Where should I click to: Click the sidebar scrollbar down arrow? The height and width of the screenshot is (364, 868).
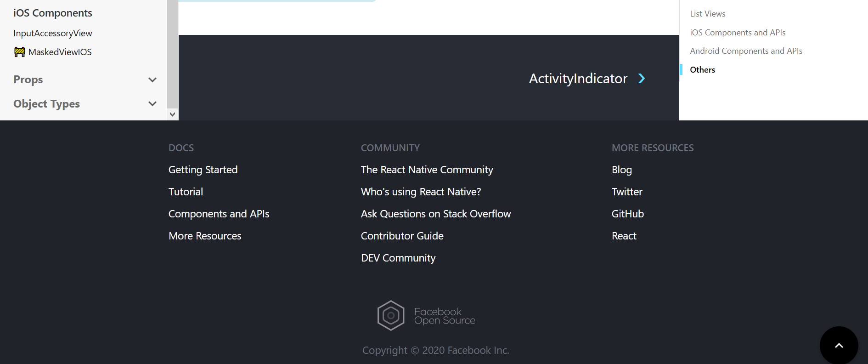pos(173,114)
